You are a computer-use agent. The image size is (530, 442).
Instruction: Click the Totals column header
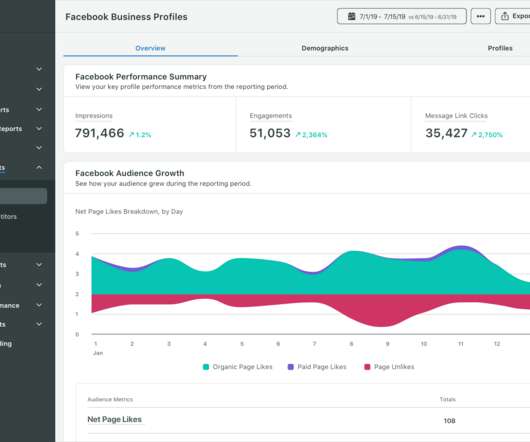pyautogui.click(x=448, y=399)
